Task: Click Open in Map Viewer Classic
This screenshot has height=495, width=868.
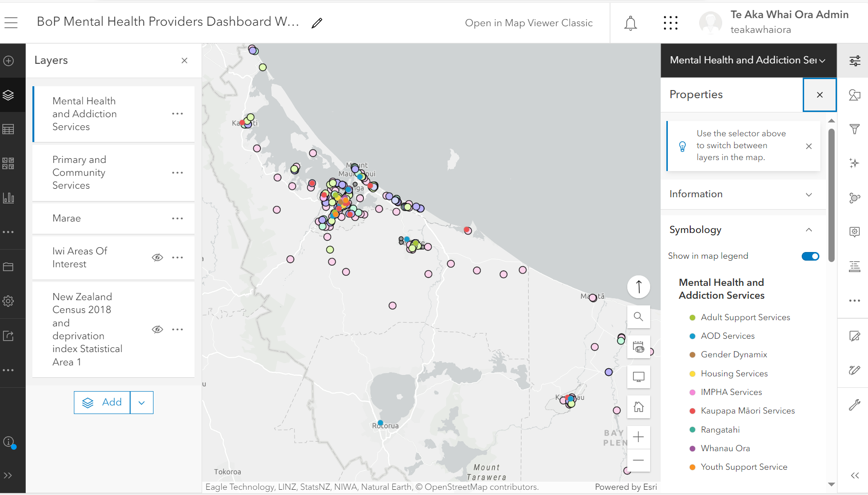Action: click(529, 23)
